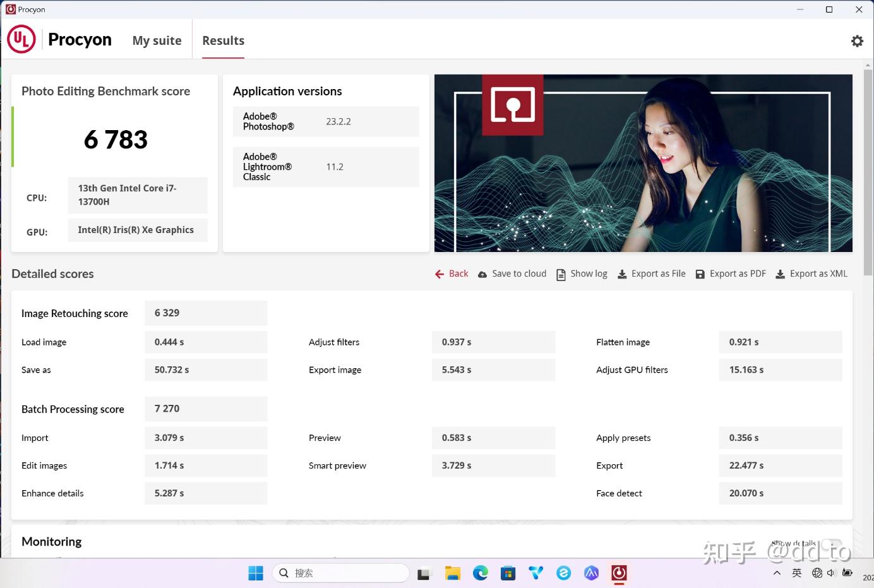Click the Adjust GPU filters value 15.163 s
The height and width of the screenshot is (588, 874).
(781, 369)
